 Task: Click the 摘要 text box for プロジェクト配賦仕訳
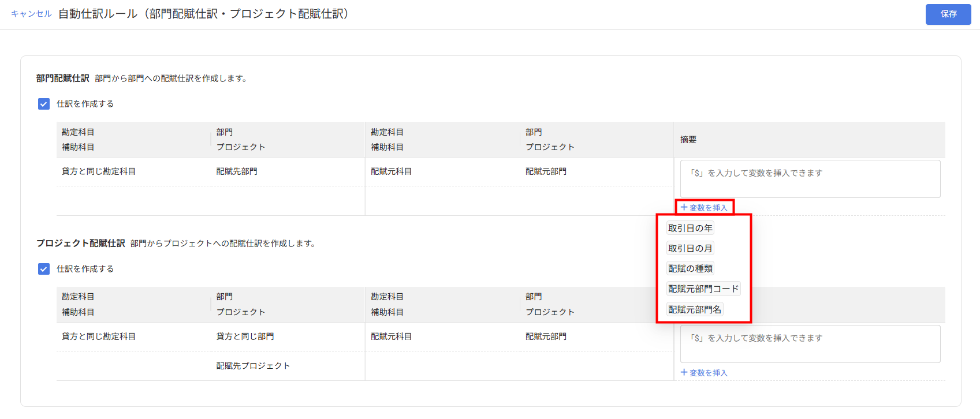(x=810, y=344)
